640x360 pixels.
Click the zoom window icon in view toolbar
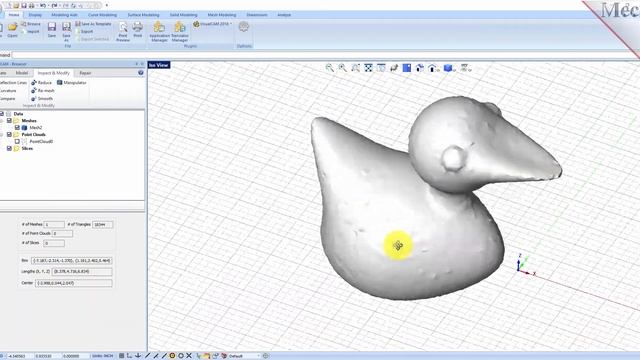coord(356,68)
